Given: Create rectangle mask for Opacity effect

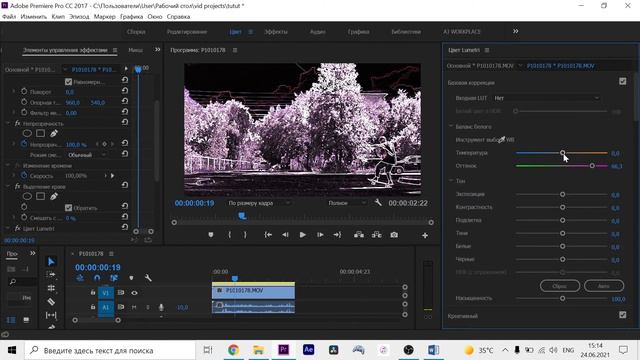Looking at the screenshot, I should coord(40,133).
